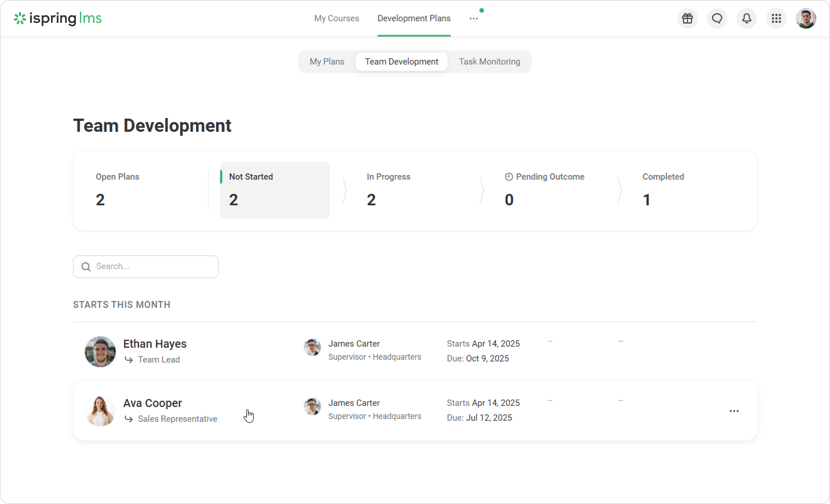Open the gift box icon

(x=687, y=18)
